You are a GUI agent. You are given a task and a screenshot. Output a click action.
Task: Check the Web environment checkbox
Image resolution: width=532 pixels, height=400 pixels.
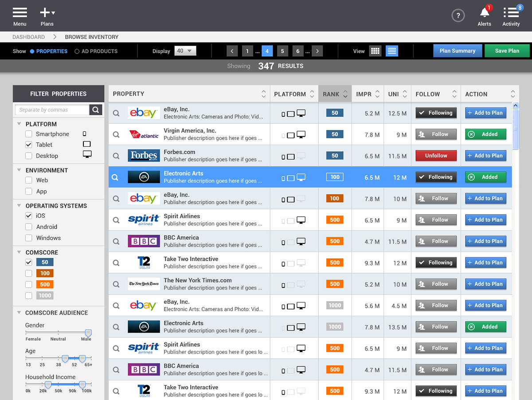pos(29,180)
